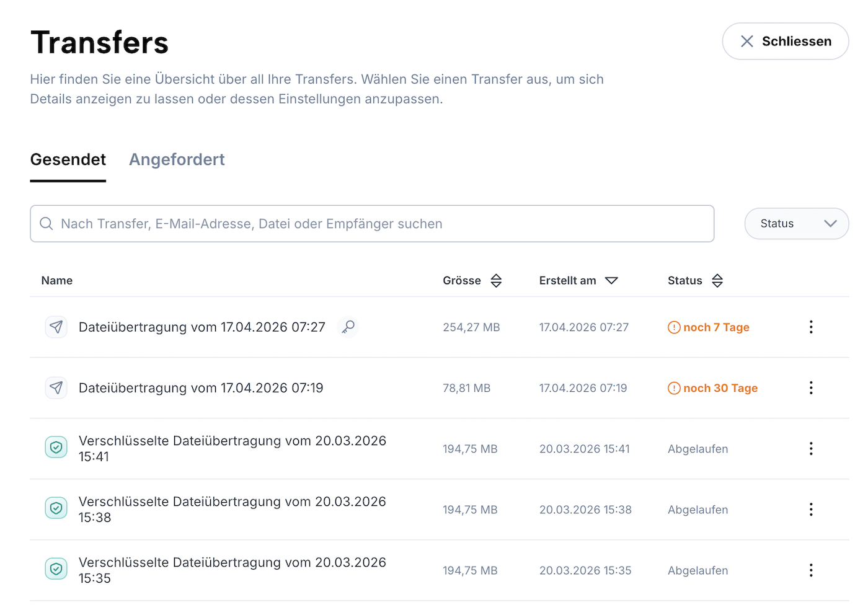The image size is (868, 610).
Task: Switch to the Angefordert tab
Action: pos(177,159)
